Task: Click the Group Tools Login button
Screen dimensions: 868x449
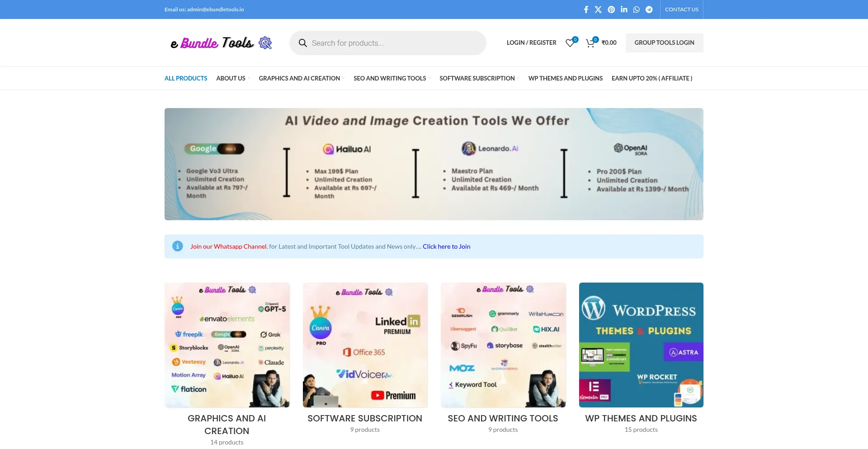Action: (664, 43)
